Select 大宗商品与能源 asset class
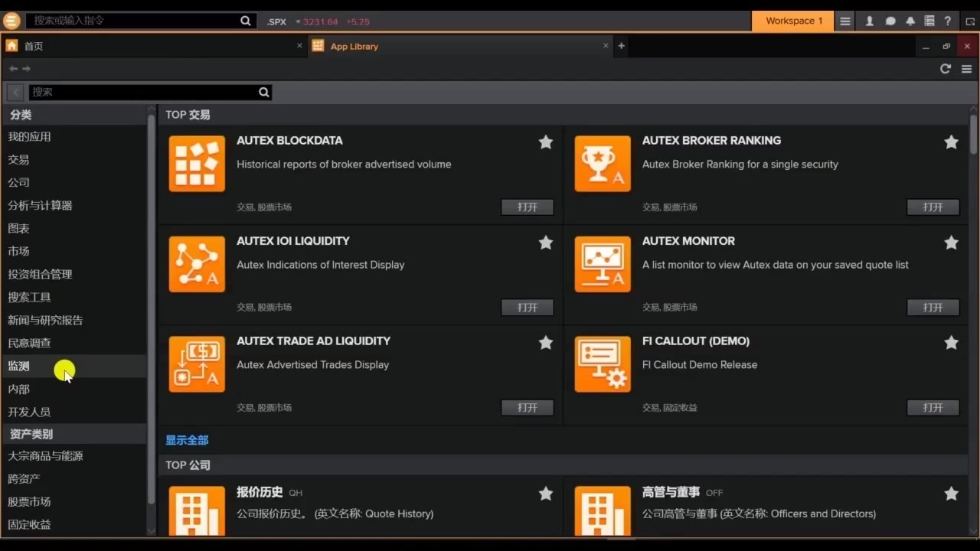 [73, 455]
